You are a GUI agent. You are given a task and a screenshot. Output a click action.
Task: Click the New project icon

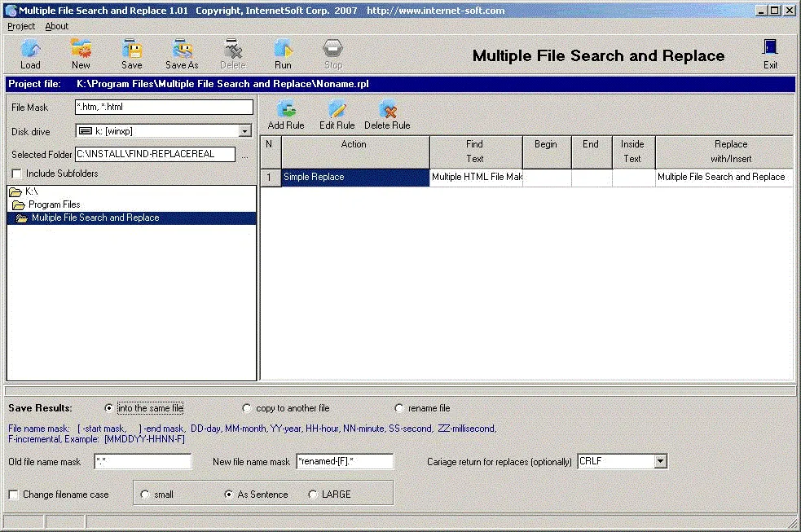tap(80, 51)
